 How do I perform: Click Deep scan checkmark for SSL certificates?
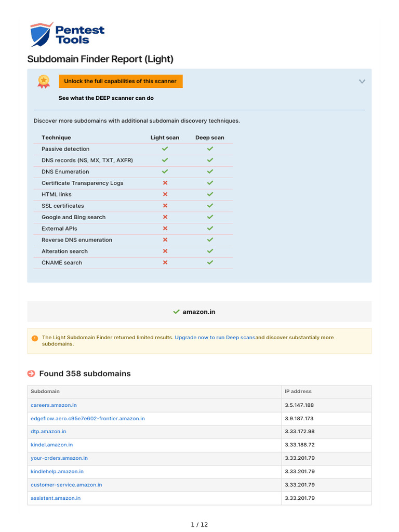pos(210,206)
